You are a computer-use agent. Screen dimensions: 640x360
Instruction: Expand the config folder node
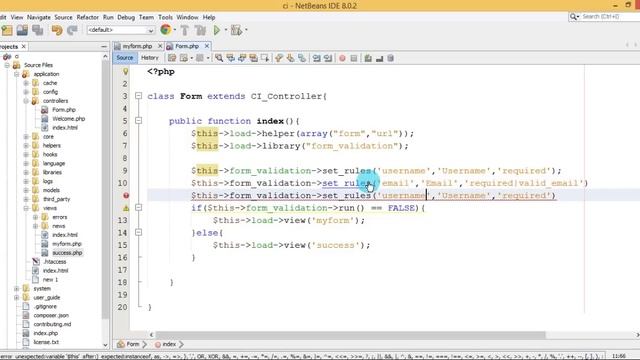(26, 92)
